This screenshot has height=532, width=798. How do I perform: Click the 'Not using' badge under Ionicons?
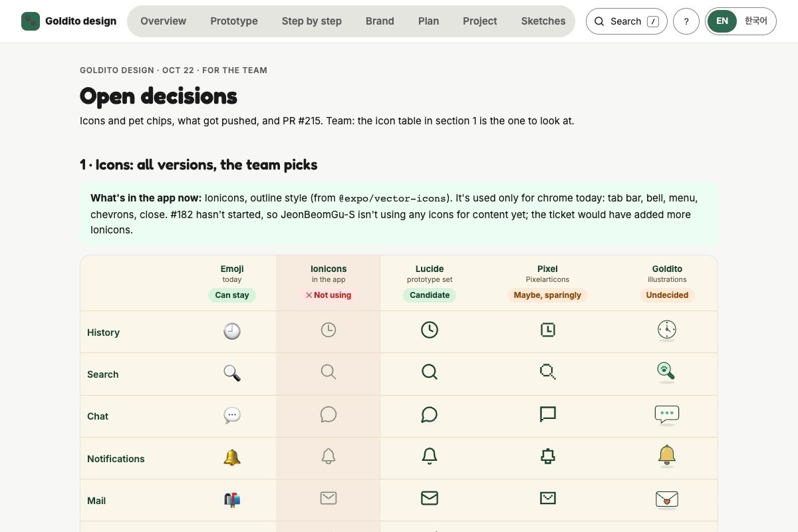(x=329, y=295)
